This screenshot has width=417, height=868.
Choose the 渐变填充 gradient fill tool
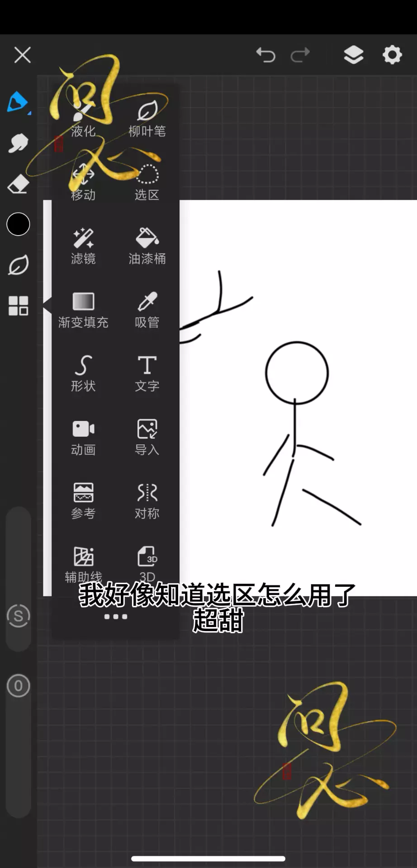click(x=83, y=310)
